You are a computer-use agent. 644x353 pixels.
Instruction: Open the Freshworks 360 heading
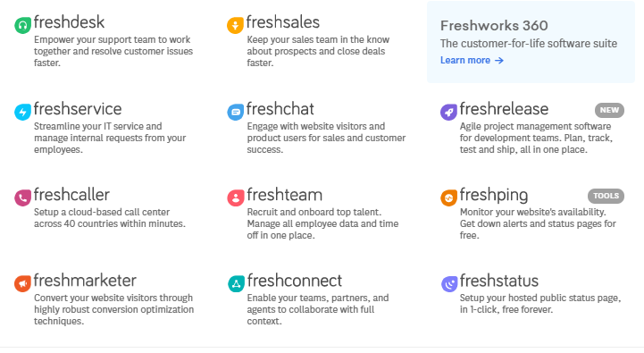(494, 26)
